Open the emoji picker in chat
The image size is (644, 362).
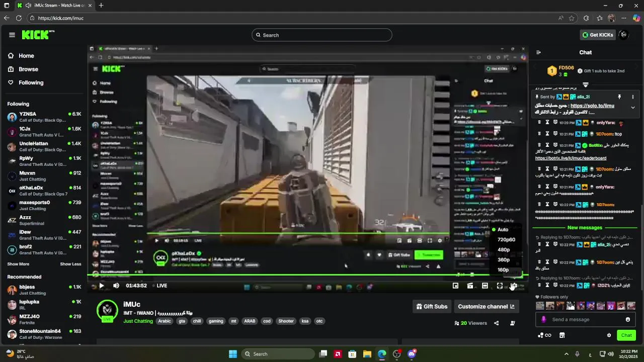pyautogui.click(x=628, y=319)
